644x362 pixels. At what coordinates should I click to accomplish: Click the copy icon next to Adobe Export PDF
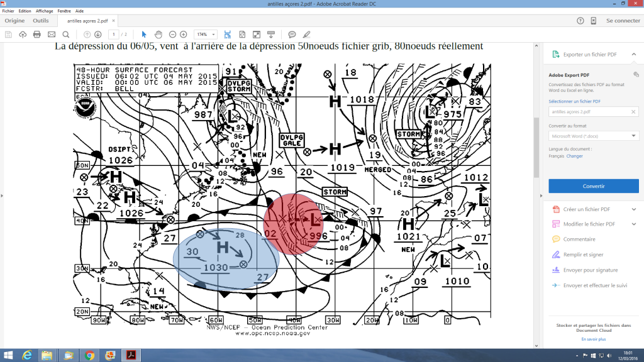point(636,75)
